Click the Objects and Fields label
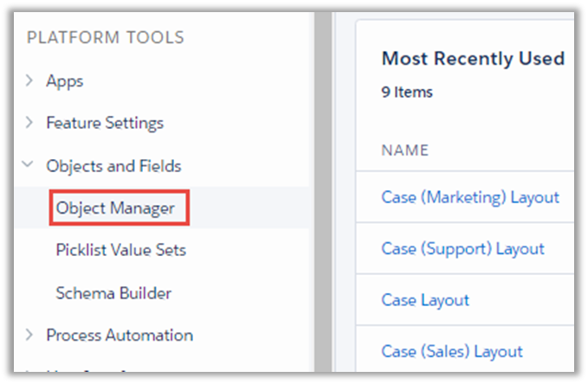This screenshot has height=384, width=588. point(113,165)
